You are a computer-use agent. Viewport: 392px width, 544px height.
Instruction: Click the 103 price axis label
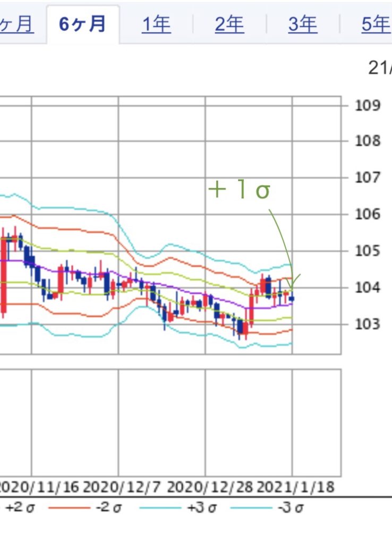(368, 324)
